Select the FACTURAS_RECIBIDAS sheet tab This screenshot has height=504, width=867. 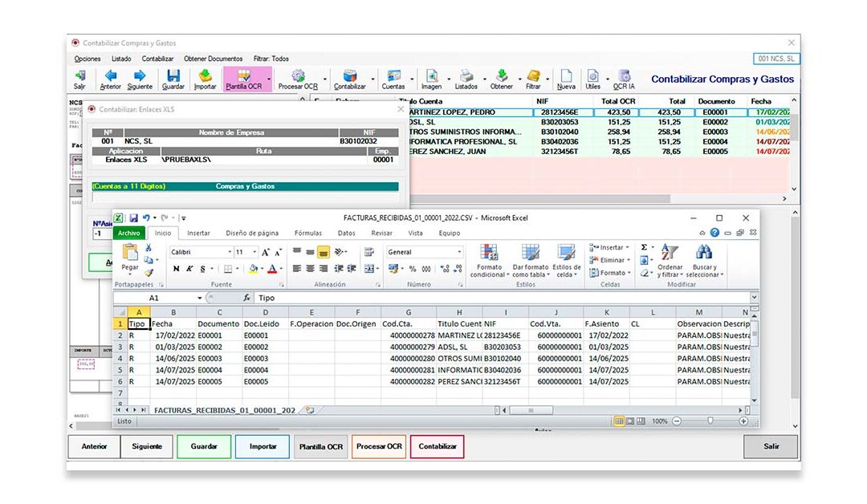225,410
